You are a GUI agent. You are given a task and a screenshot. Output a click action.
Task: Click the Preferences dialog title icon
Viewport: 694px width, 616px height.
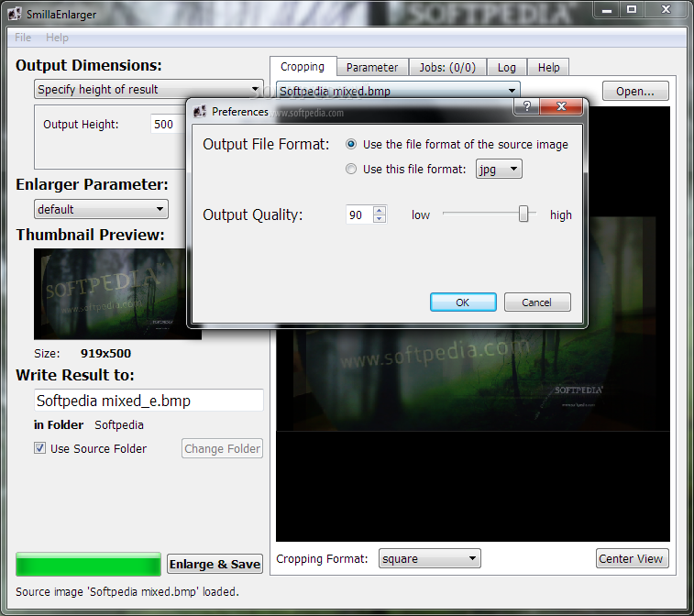pyautogui.click(x=200, y=111)
